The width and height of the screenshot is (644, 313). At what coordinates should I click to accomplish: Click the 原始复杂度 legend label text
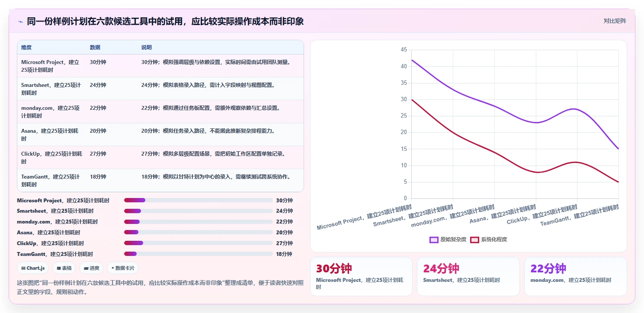point(453,240)
